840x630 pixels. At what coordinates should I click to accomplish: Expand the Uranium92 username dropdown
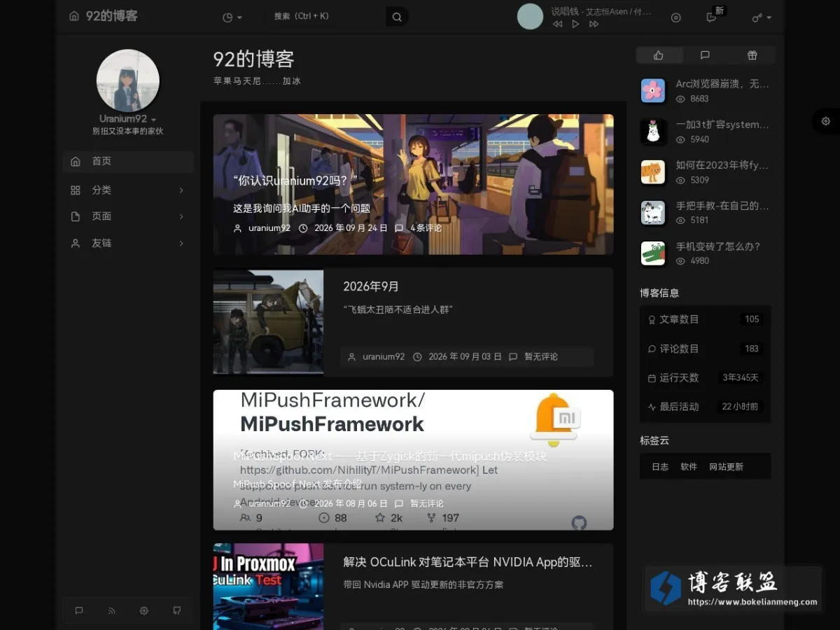tap(127, 119)
